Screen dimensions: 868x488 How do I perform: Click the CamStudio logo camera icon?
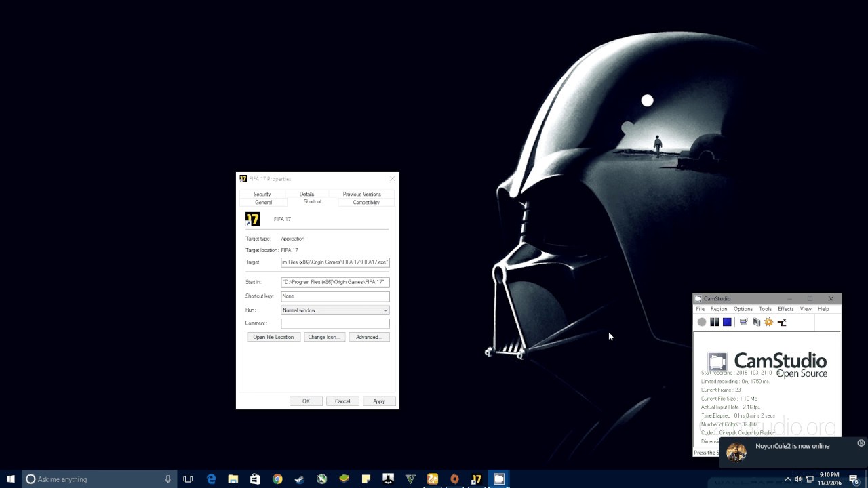pyautogui.click(x=717, y=361)
